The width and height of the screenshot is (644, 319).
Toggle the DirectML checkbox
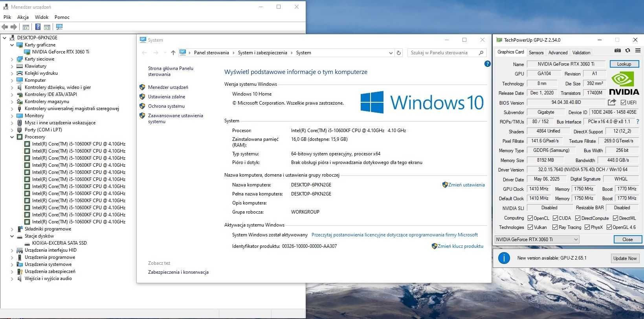click(x=615, y=218)
